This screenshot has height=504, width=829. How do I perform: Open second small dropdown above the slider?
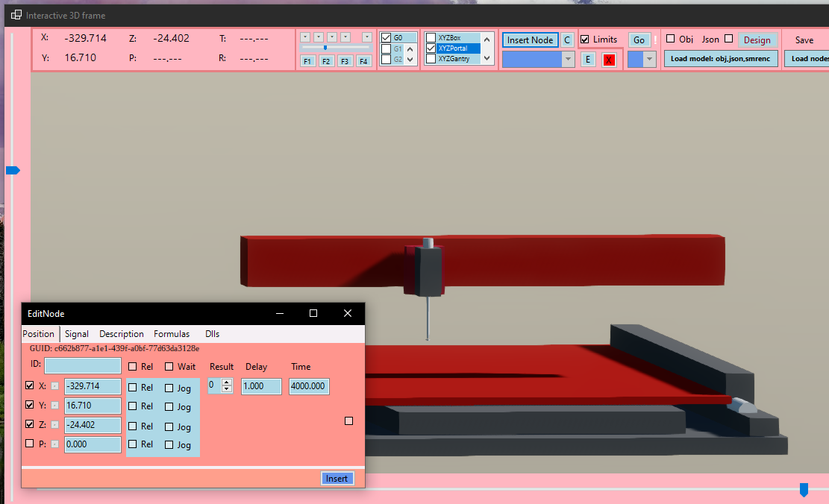point(319,37)
